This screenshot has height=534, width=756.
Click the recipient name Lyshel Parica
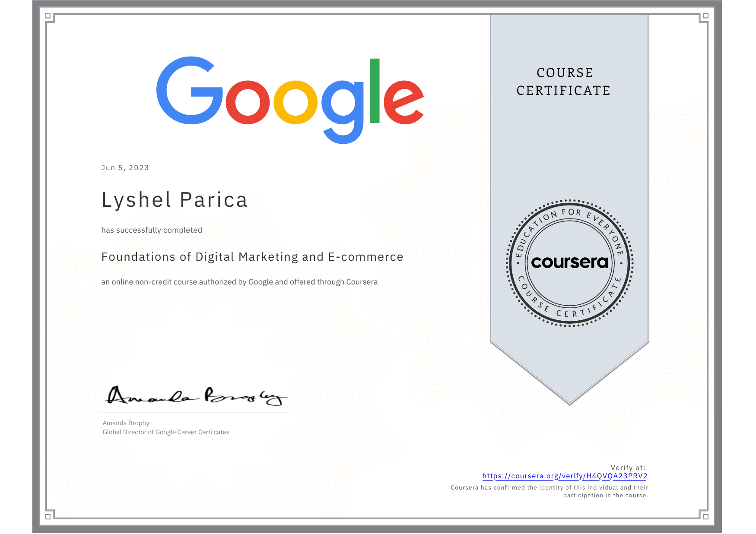point(174,200)
